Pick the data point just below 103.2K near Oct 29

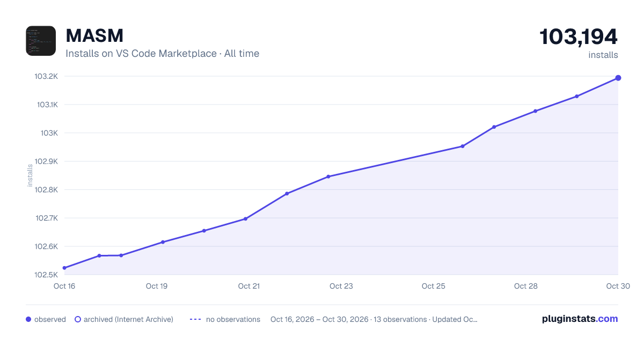pyautogui.click(x=576, y=97)
